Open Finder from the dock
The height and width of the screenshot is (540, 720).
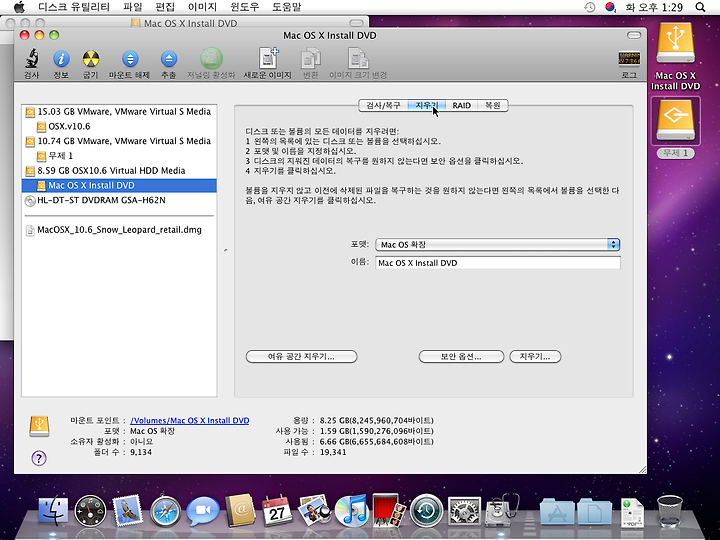click(x=53, y=510)
